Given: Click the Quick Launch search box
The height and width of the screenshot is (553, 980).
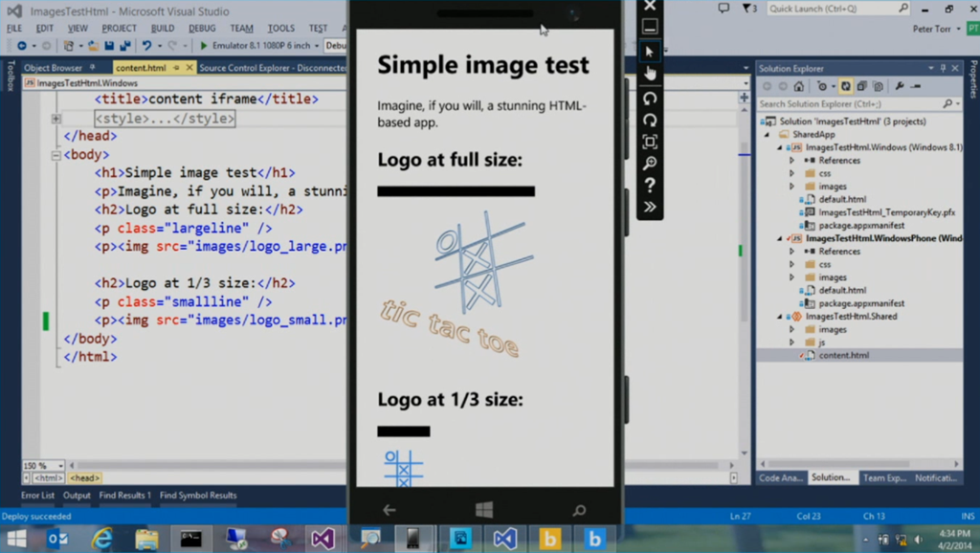Looking at the screenshot, I should 837,9.
